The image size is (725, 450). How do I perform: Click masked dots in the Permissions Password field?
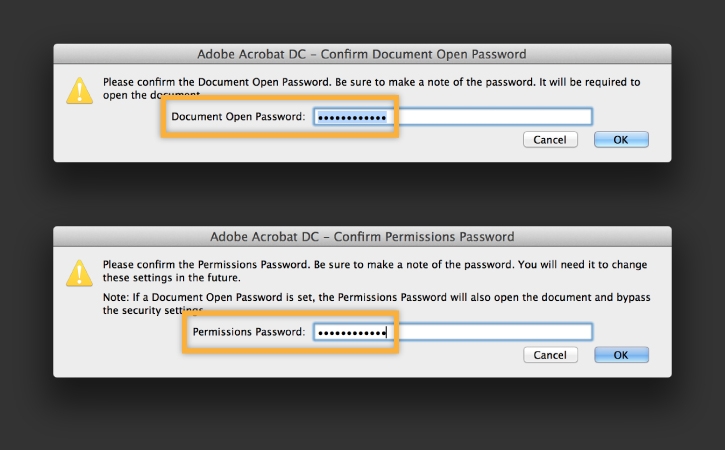[x=350, y=332]
